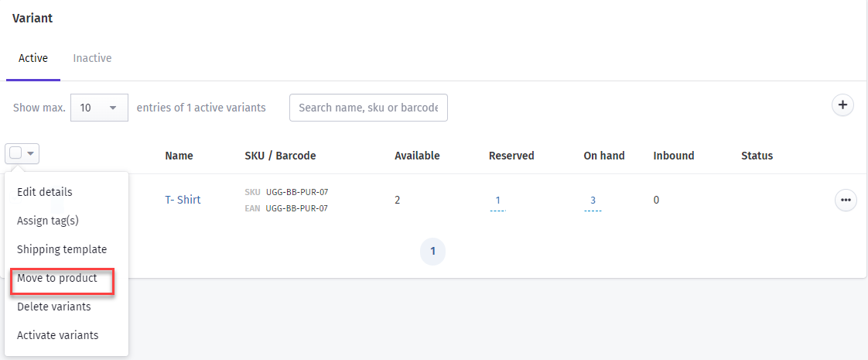The image size is (868, 360).
Task: Select Shipping template menu entry
Action: click(x=62, y=249)
